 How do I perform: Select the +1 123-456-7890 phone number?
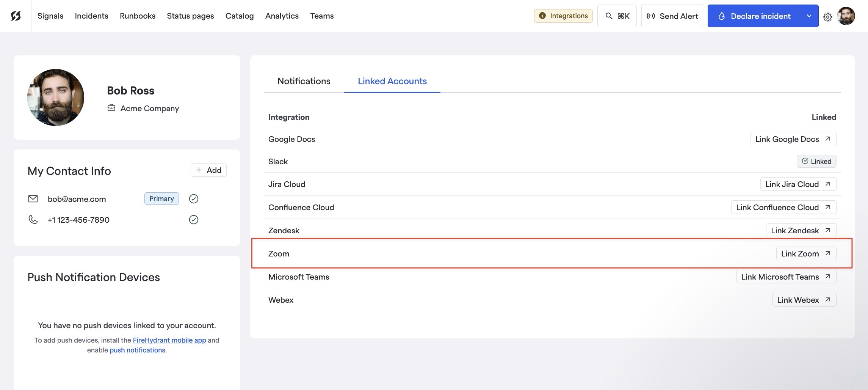[x=78, y=220]
